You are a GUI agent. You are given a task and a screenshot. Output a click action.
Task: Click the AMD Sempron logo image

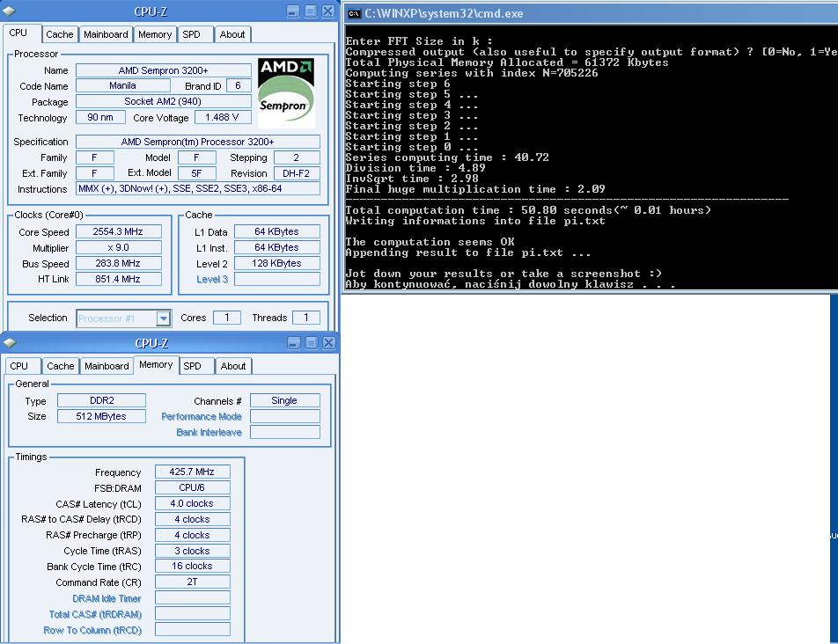click(x=286, y=93)
